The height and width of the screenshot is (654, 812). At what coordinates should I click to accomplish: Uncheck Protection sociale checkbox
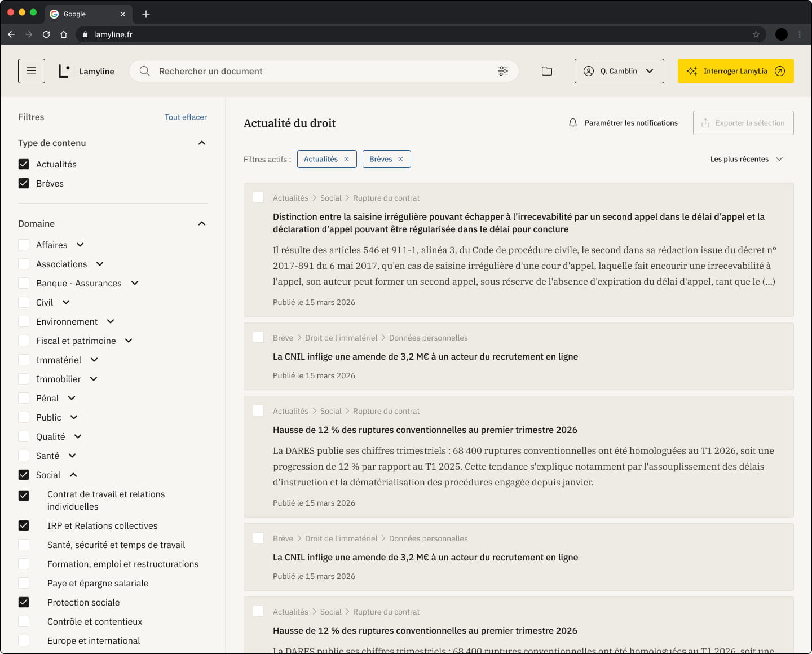24,602
